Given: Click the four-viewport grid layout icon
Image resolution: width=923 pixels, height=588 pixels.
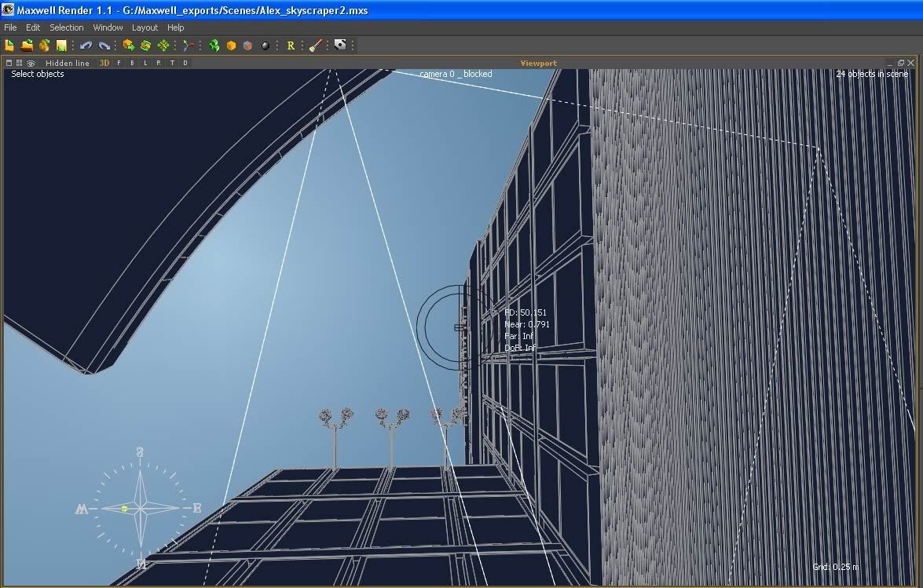Looking at the screenshot, I should pos(20,63).
